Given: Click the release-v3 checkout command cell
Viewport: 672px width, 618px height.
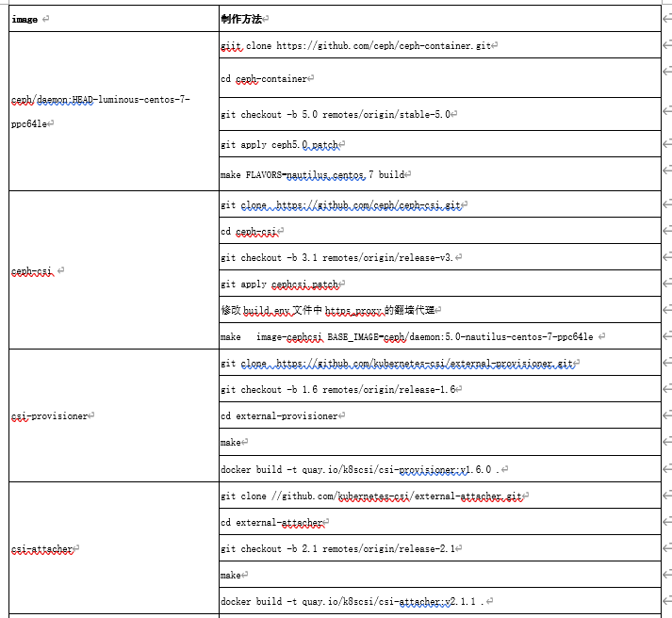Looking at the screenshot, I should coord(440,257).
